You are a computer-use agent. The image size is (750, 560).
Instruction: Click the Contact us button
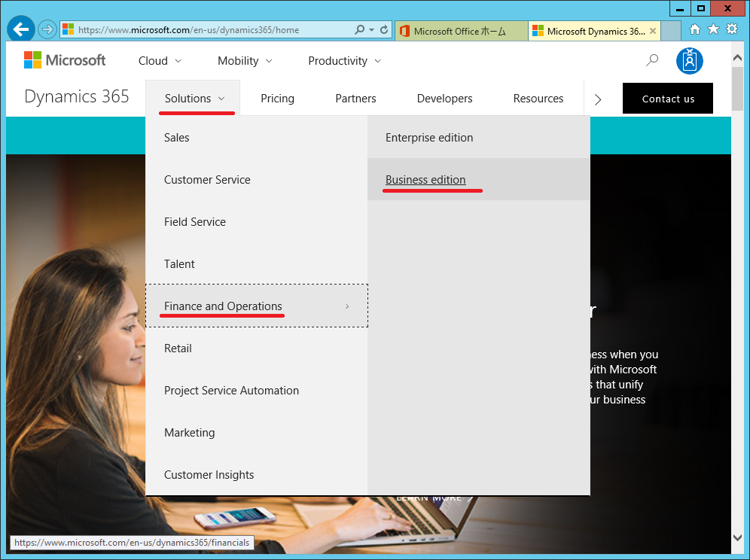tap(668, 99)
